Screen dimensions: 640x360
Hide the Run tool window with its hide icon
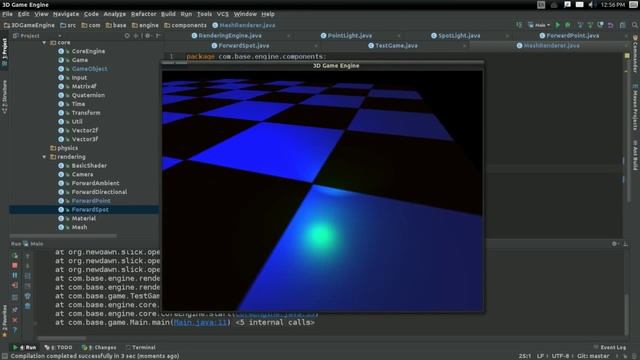click(625, 244)
